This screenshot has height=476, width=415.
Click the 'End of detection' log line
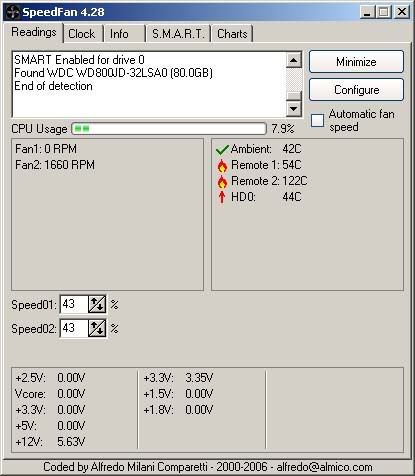pos(53,86)
